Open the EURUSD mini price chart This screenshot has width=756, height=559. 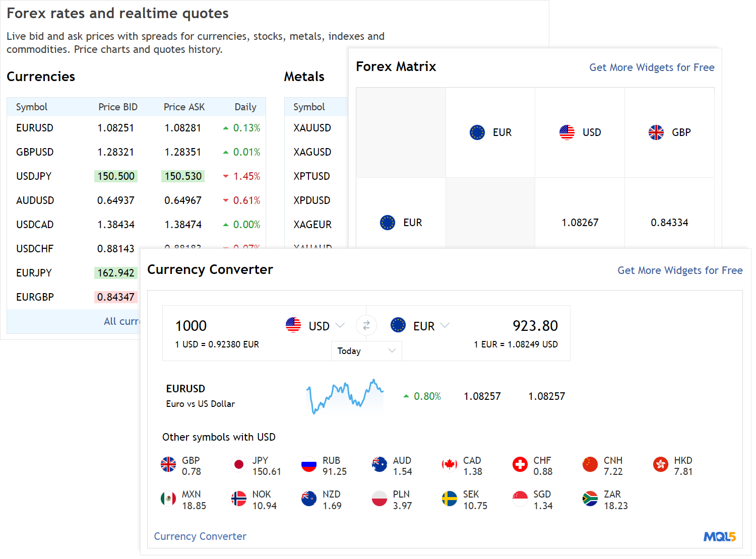click(x=345, y=396)
